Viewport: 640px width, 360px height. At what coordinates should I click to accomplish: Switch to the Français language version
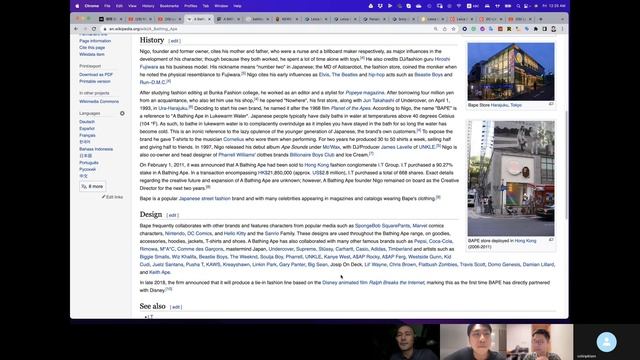coord(87,135)
